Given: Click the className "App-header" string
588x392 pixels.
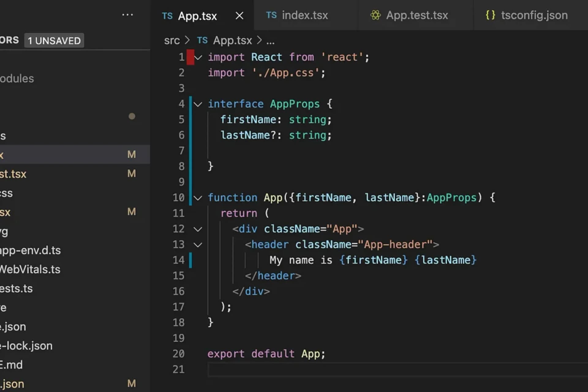Looking at the screenshot, I should (x=395, y=244).
